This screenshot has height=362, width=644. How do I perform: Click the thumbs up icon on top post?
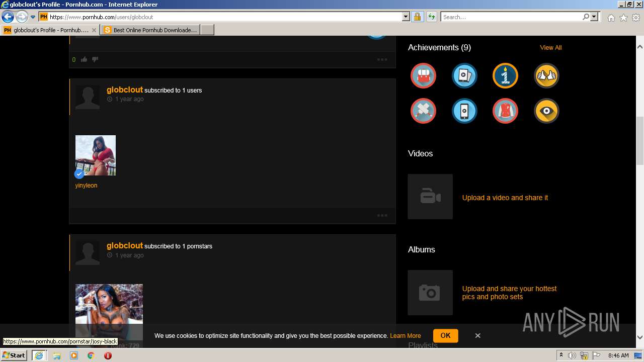(84, 59)
